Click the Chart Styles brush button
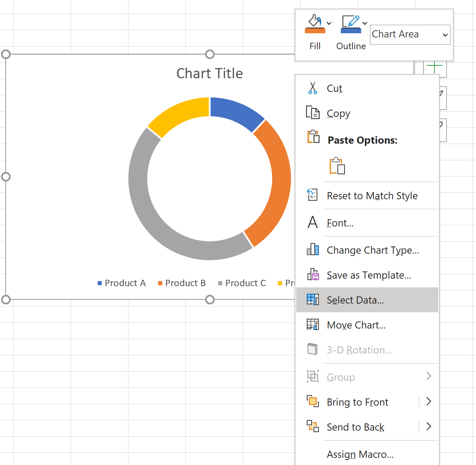 (443, 98)
